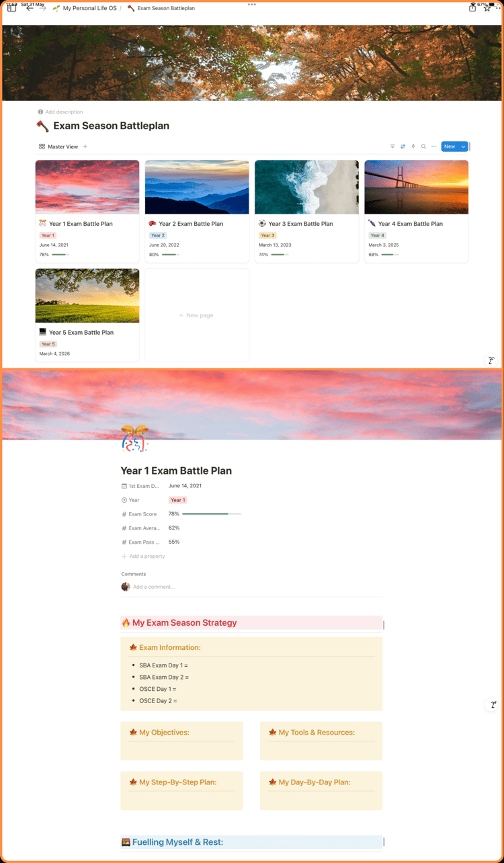Click the share icon in top bar
Image resolution: width=504 pixels, height=863 pixels.
click(472, 8)
